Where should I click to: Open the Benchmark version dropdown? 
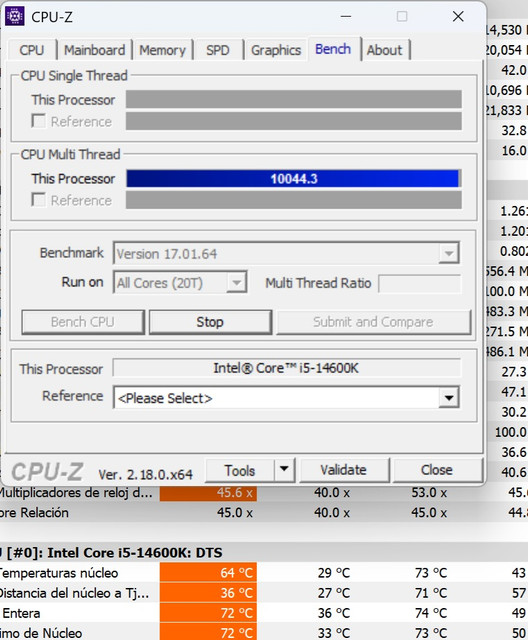tap(286, 253)
